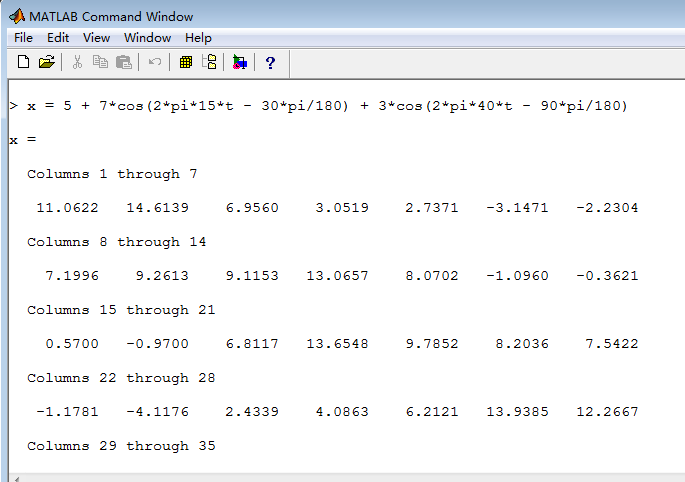Viewport: 685px width, 482px height.
Task: Click the value 13.9385
Action: (x=517, y=412)
